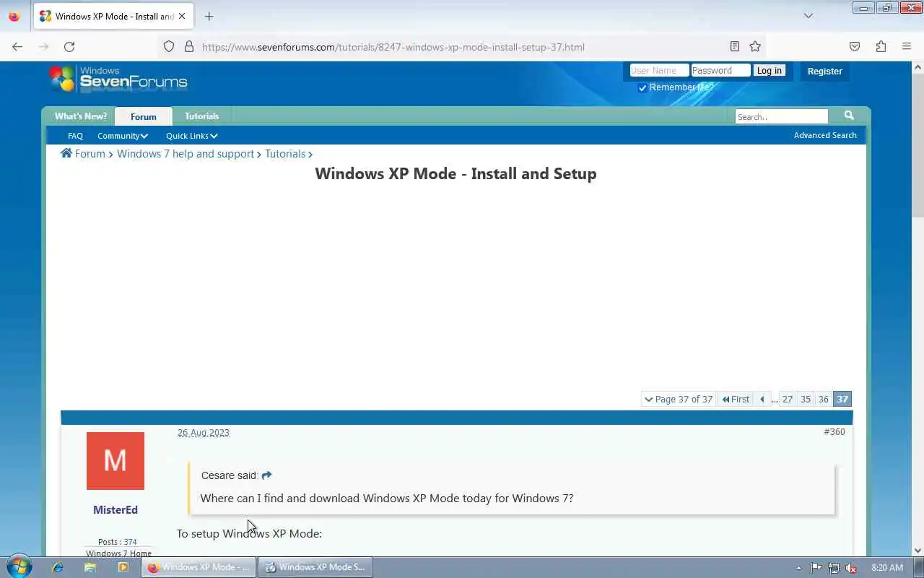Switch to the What's New? tab
Screen dimensions: 924x578
click(81, 116)
